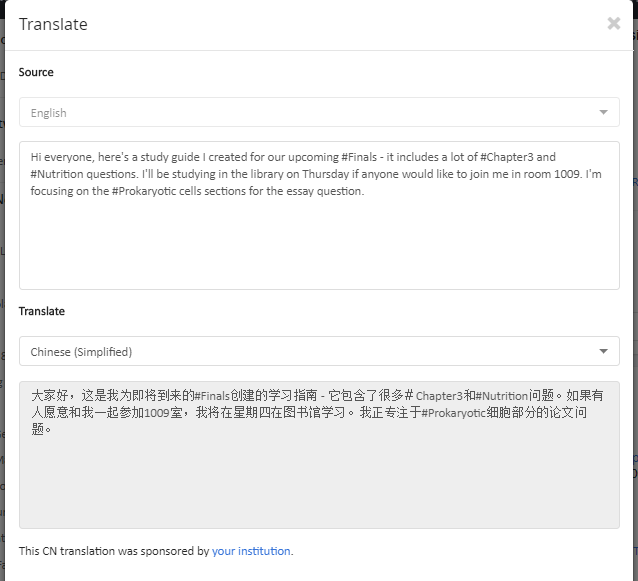Image resolution: width=638 pixels, height=581 pixels.
Task: Click the arrow on the Chinese (Simplified) selector
Action: (x=603, y=351)
